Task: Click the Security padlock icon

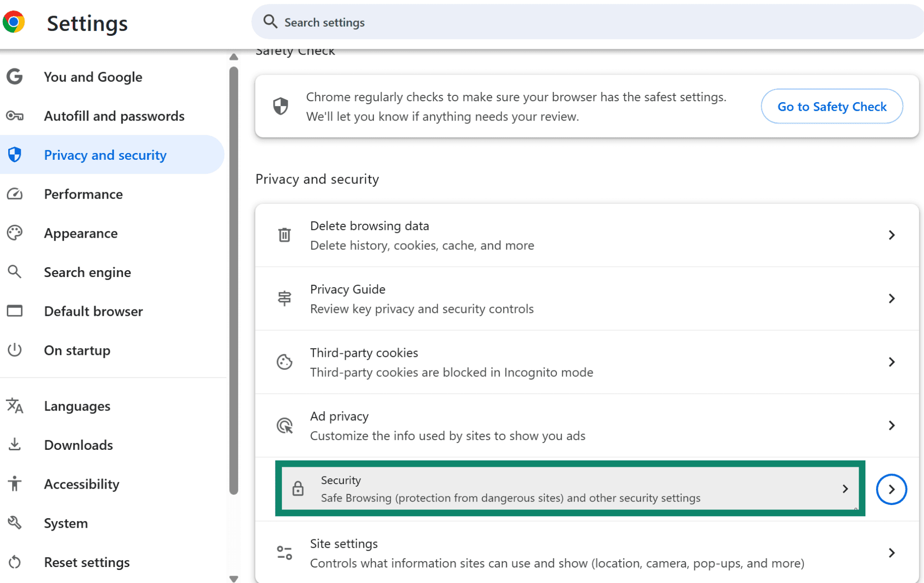Action: click(x=297, y=489)
